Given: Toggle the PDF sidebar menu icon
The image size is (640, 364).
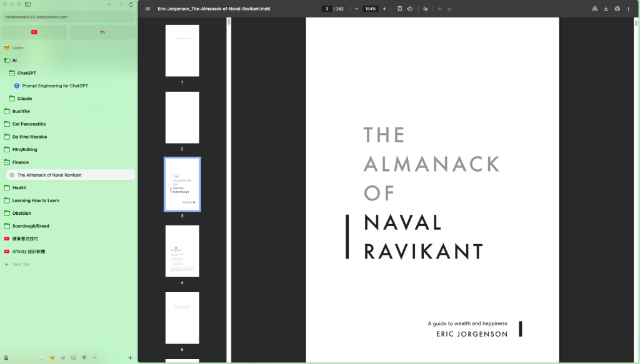Looking at the screenshot, I should click(147, 9).
